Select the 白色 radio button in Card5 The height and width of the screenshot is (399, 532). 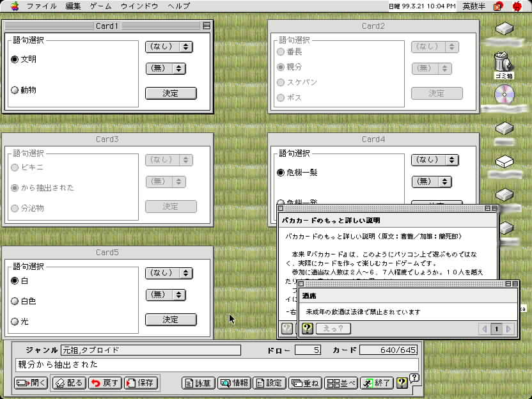[x=15, y=301]
